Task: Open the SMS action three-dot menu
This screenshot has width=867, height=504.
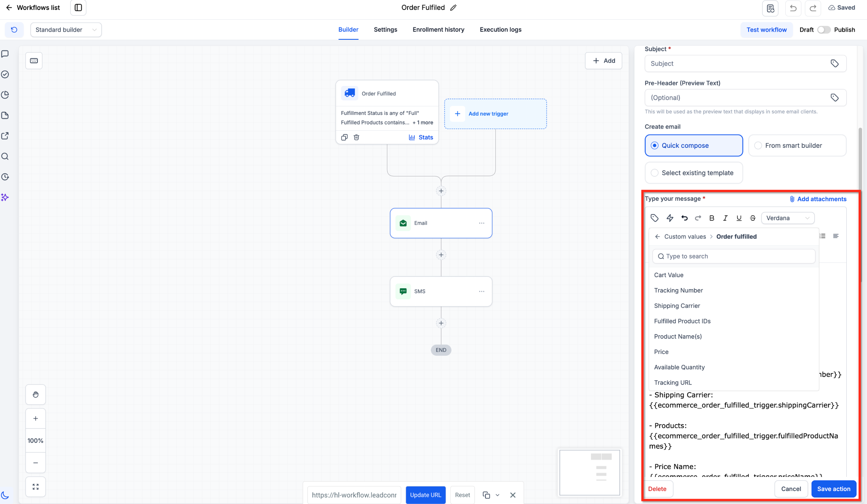Action: coord(482,291)
